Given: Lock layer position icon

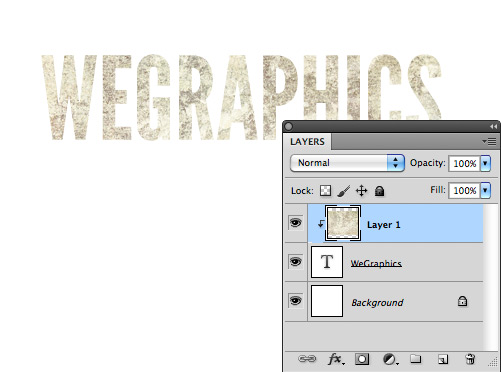Looking at the screenshot, I should (x=361, y=191).
